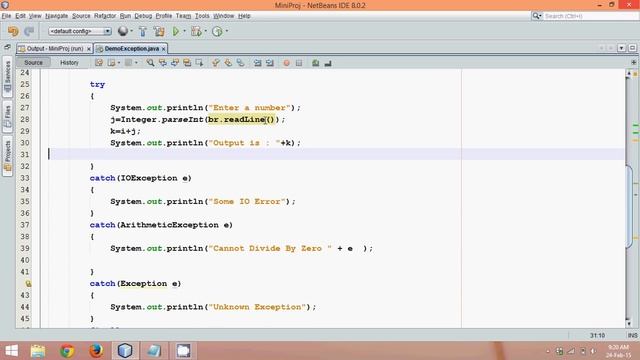
Task: Click Clean and Build Project icon
Action: (159, 31)
